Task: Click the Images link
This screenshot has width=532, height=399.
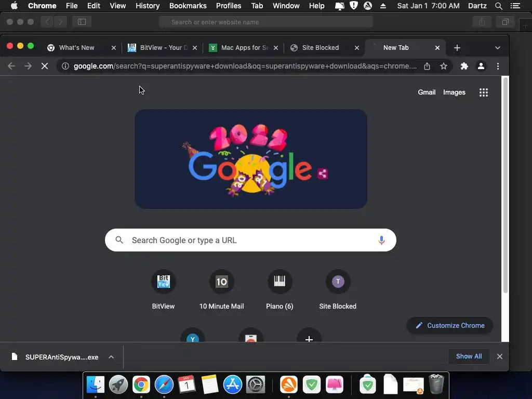Action: point(454,92)
